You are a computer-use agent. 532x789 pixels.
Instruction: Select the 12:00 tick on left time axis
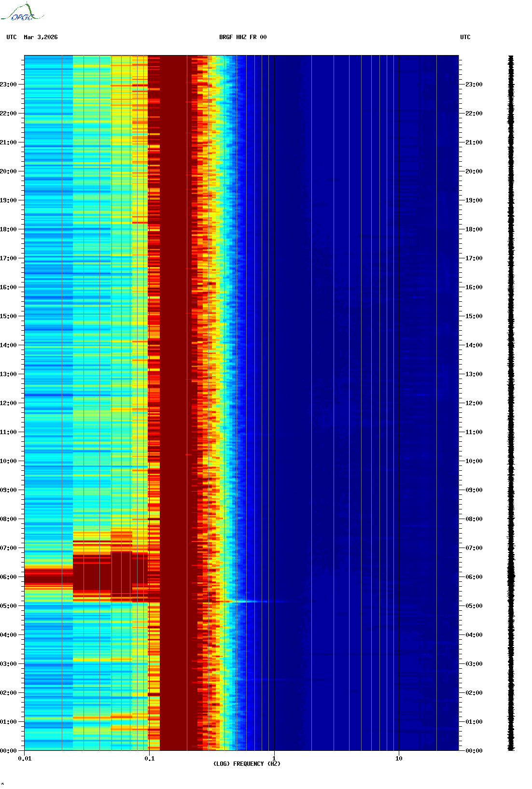tap(9, 403)
